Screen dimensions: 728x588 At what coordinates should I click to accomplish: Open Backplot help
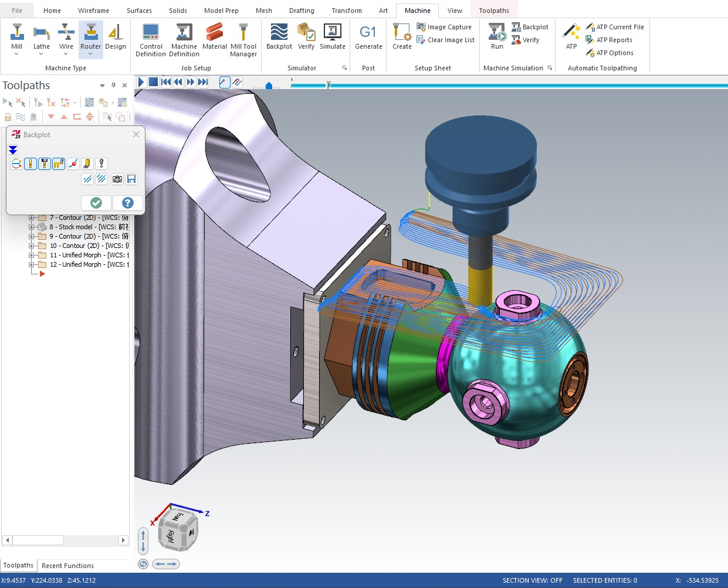point(127,203)
